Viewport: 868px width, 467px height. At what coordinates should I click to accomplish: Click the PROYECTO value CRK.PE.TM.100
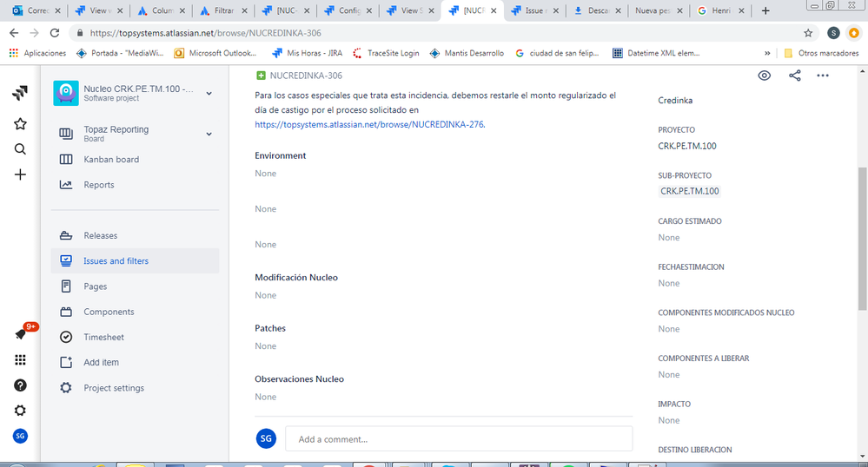[x=687, y=146]
